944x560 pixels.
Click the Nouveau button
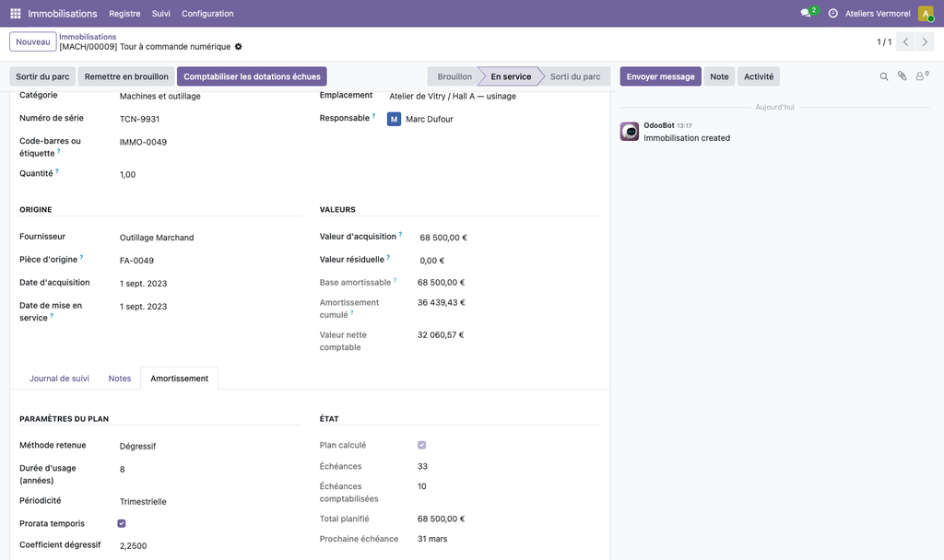[x=33, y=41]
